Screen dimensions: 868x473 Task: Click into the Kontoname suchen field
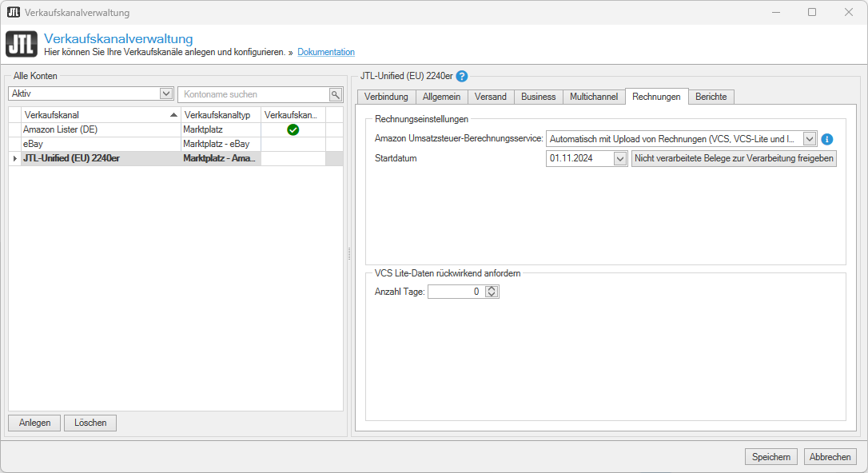click(x=253, y=94)
